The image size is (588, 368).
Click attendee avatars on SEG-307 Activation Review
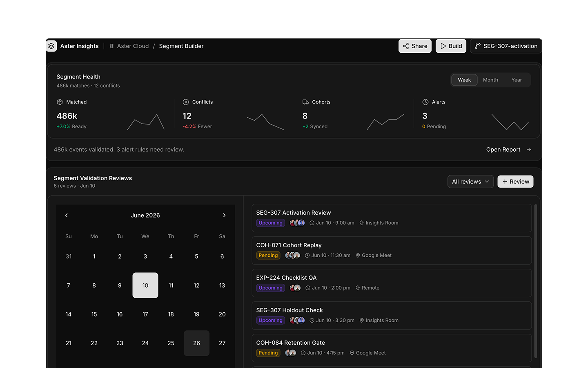pos(297,223)
